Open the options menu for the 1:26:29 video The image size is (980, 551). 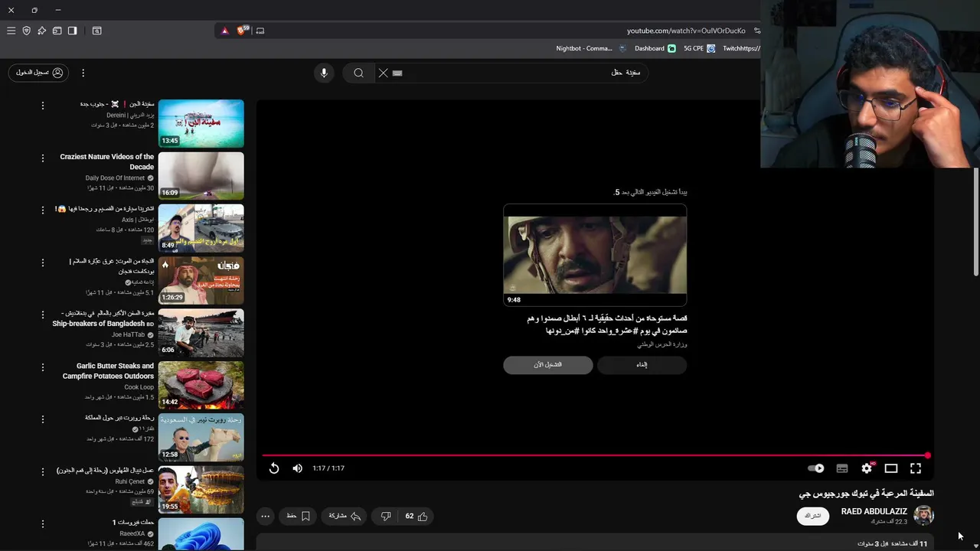[43, 262]
